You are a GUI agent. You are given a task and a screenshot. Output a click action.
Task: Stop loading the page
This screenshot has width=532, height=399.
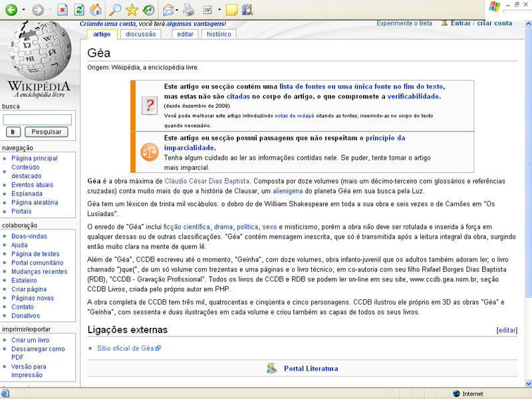point(62,10)
